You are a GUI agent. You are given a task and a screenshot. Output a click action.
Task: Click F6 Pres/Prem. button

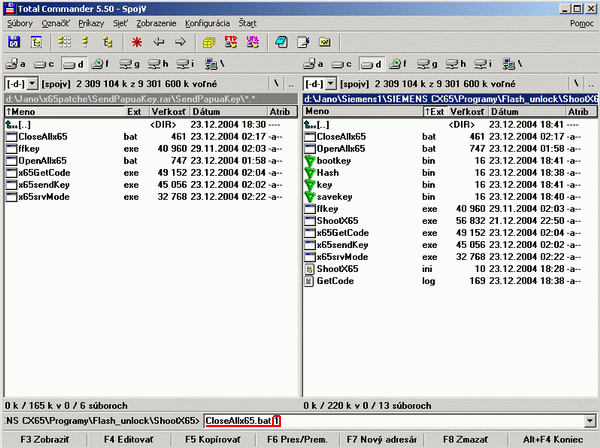pyautogui.click(x=297, y=440)
